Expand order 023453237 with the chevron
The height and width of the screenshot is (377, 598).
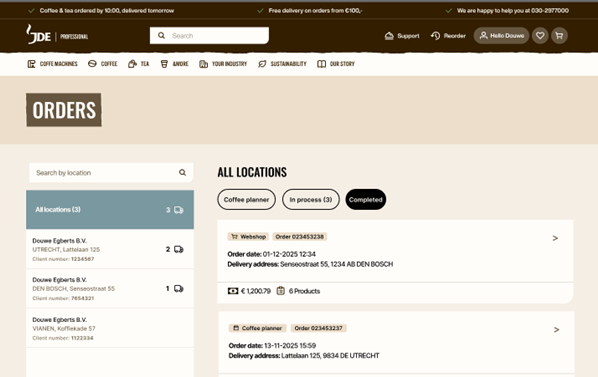(556, 330)
